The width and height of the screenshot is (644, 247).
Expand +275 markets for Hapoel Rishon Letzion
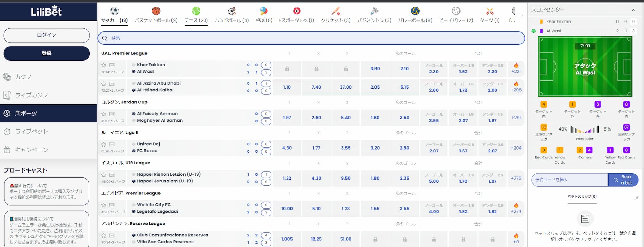tap(516, 178)
